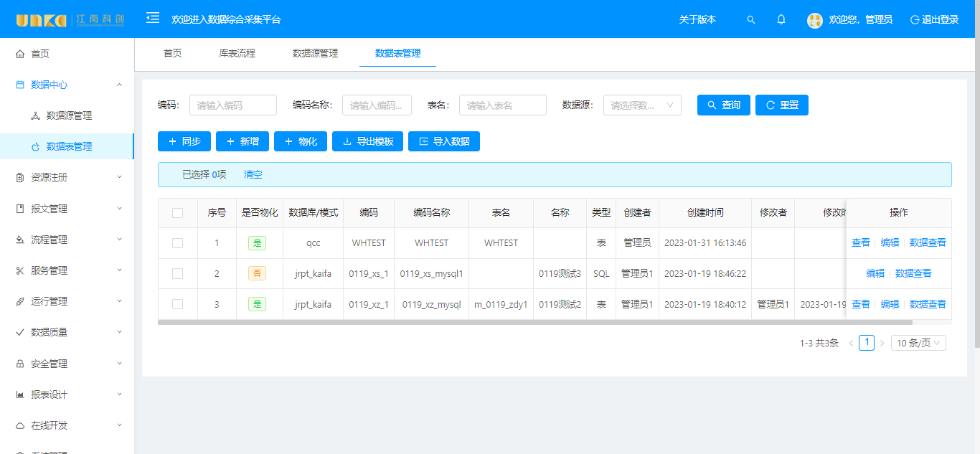The height and width of the screenshot is (454, 980).
Task: Click the 报表设计 chart icon in sidebar
Action: pos(20,394)
